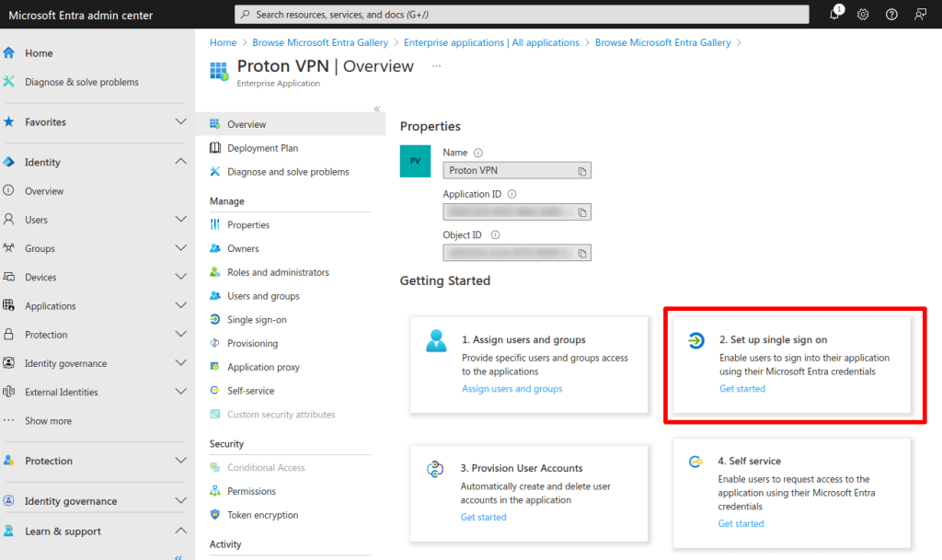Click the help question mark icon

click(891, 15)
